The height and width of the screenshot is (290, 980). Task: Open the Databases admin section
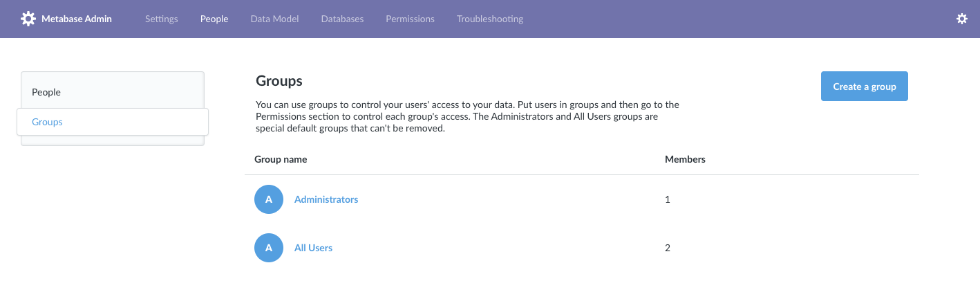pyautogui.click(x=342, y=19)
